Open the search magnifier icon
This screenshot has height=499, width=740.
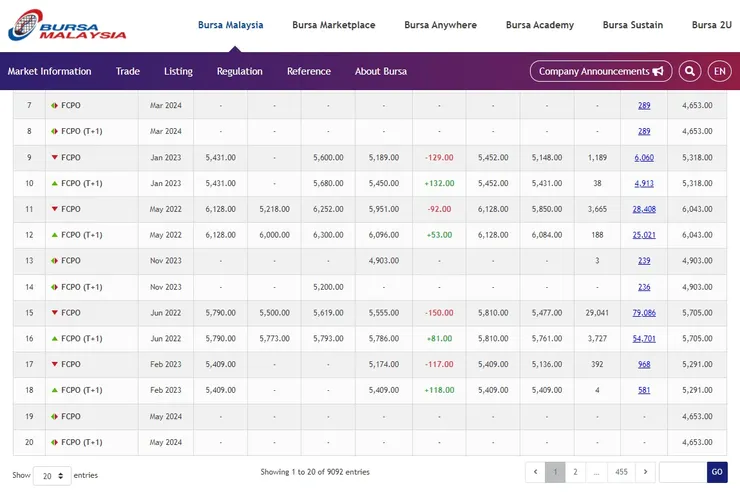[690, 71]
